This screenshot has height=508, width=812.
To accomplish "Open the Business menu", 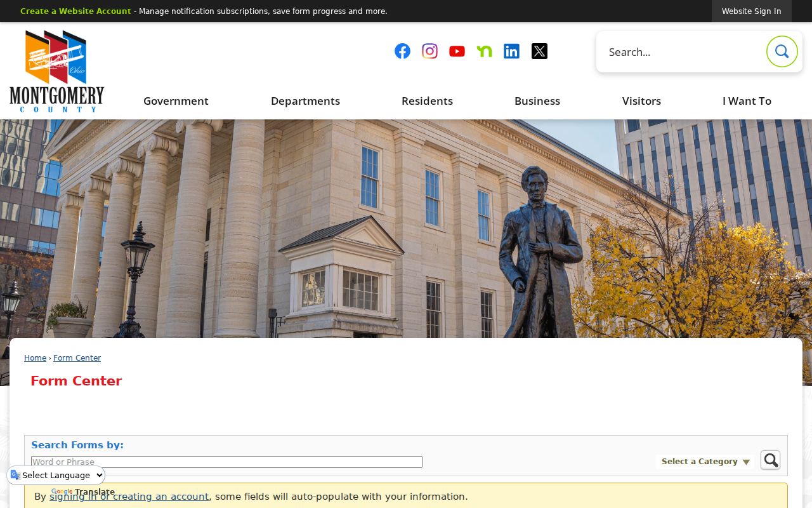I will coord(537,101).
